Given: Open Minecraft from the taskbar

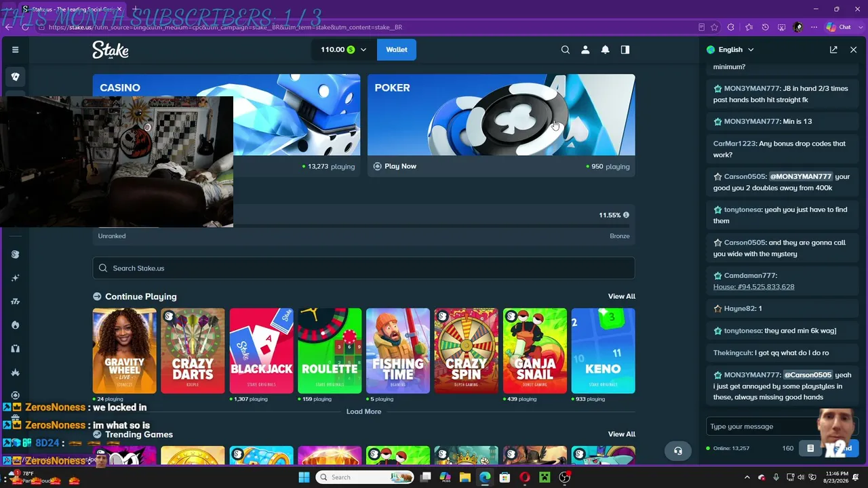Looking at the screenshot, I should pyautogui.click(x=545, y=477).
